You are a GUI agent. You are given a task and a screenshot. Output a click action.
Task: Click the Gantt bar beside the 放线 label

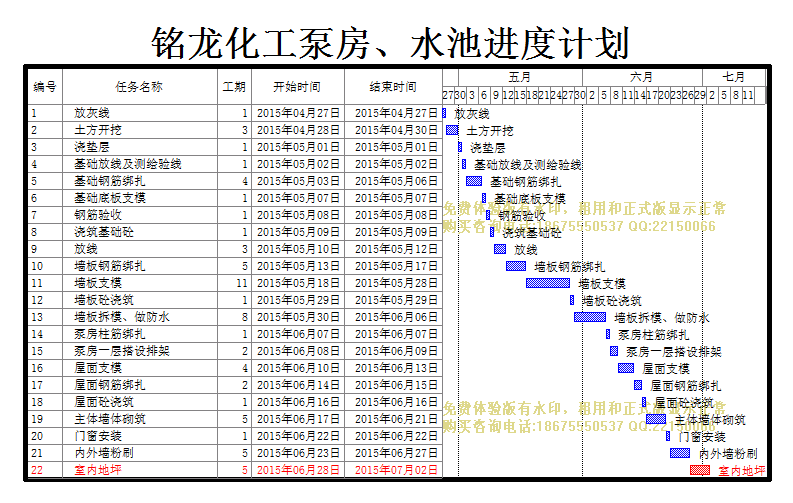pyautogui.click(x=500, y=249)
